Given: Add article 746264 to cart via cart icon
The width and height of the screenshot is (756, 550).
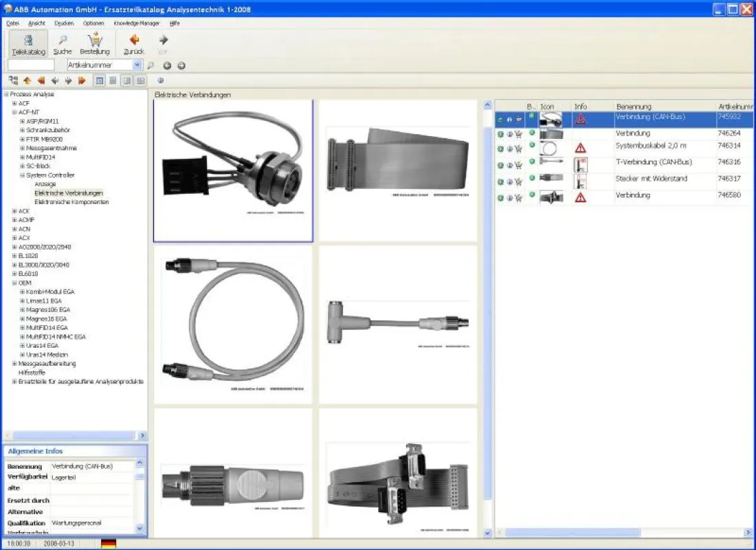Looking at the screenshot, I should [x=518, y=134].
